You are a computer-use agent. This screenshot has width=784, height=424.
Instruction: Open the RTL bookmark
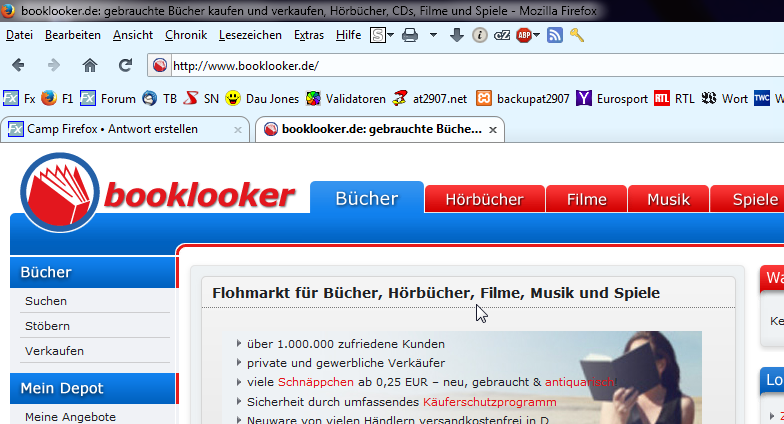pos(674,98)
